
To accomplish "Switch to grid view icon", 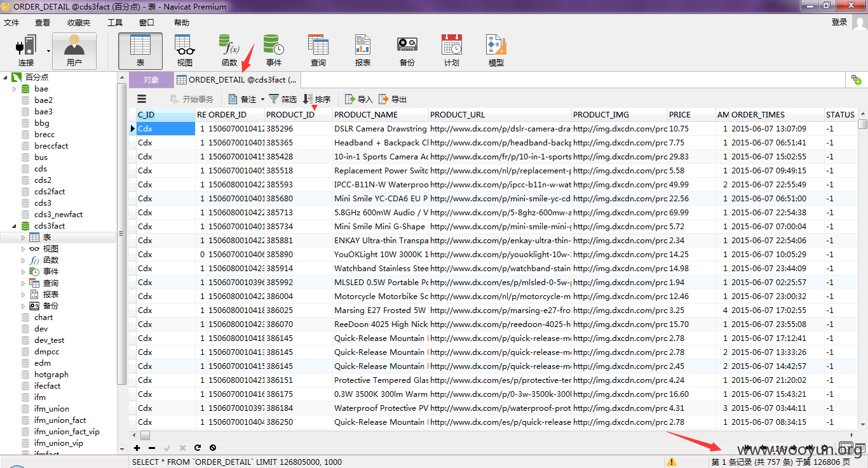I will point(845,448).
